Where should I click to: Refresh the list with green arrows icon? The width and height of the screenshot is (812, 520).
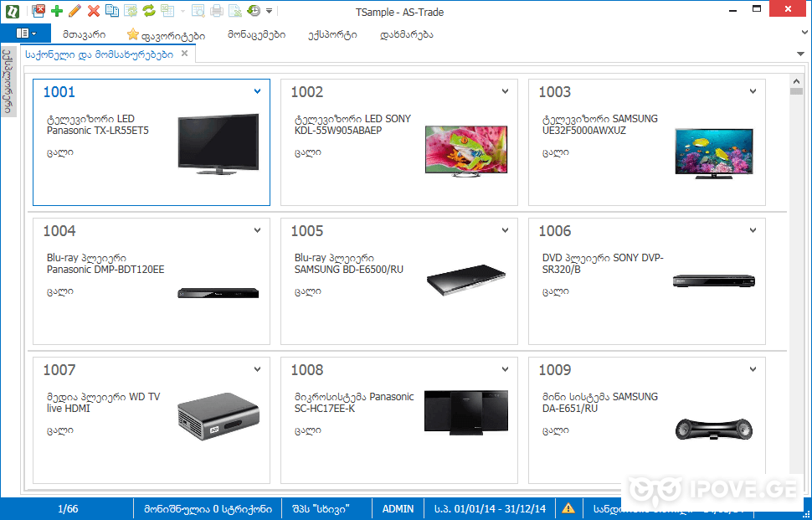point(149,10)
